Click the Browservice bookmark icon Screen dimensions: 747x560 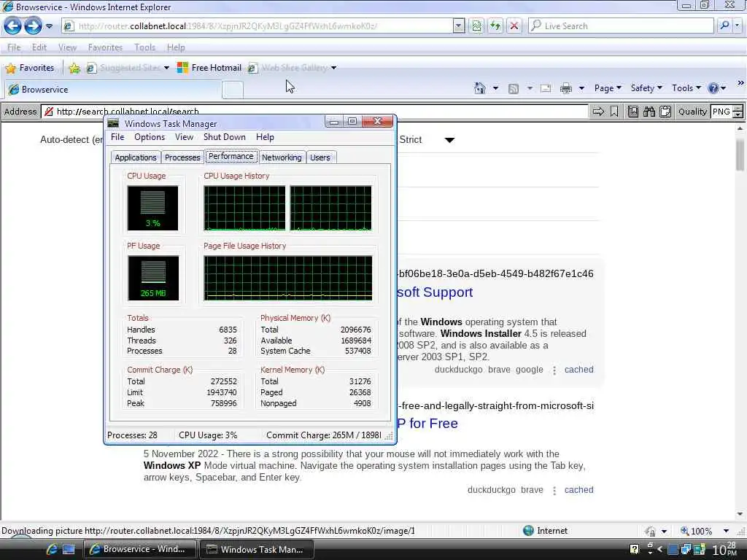614,112
